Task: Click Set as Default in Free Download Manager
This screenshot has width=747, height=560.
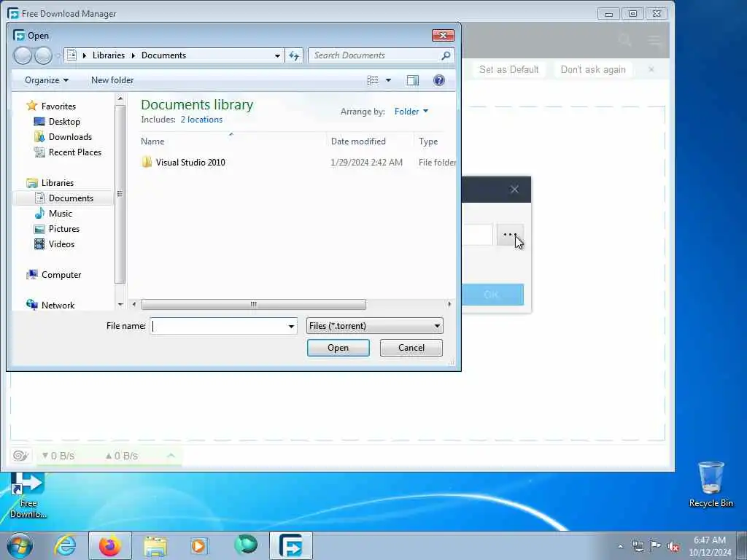Action: 508,69
